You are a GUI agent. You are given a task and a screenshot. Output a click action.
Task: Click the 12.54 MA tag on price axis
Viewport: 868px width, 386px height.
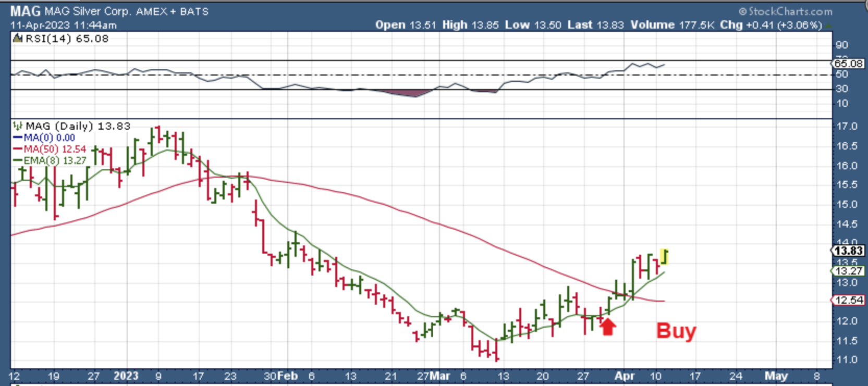[848, 300]
